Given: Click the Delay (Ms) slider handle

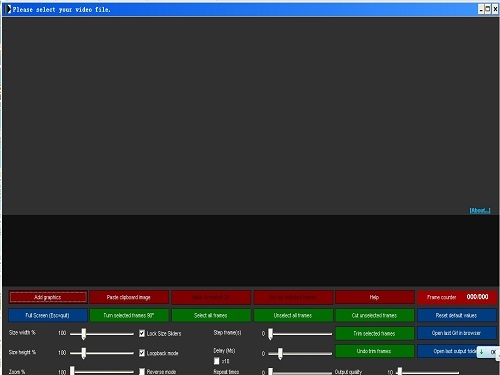Looking at the screenshot, I should pyautogui.click(x=280, y=354).
